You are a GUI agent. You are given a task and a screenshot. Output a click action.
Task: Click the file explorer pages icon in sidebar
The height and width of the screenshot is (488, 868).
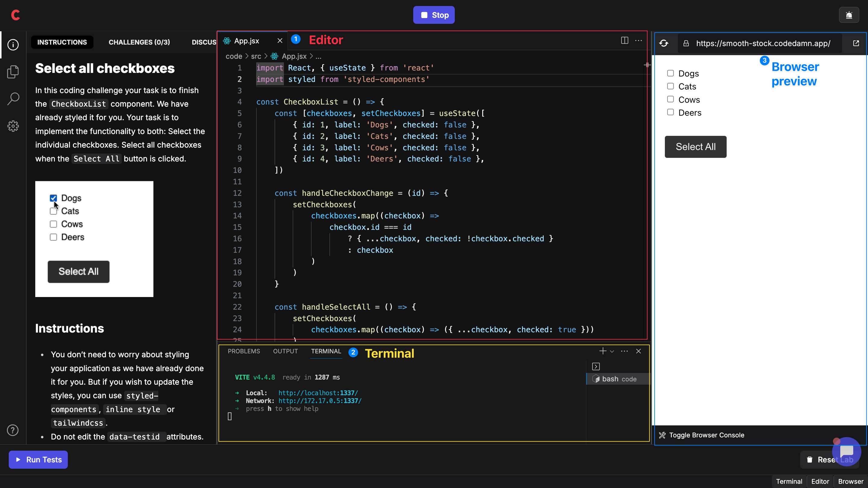(x=13, y=71)
